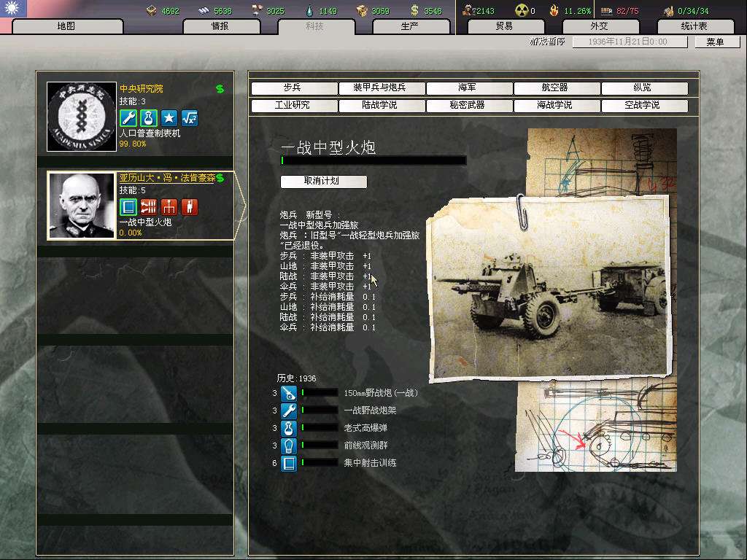The height and width of the screenshot is (560, 747).
Task: Select the 陆战学说 land doctrine category
Action: click(382, 105)
